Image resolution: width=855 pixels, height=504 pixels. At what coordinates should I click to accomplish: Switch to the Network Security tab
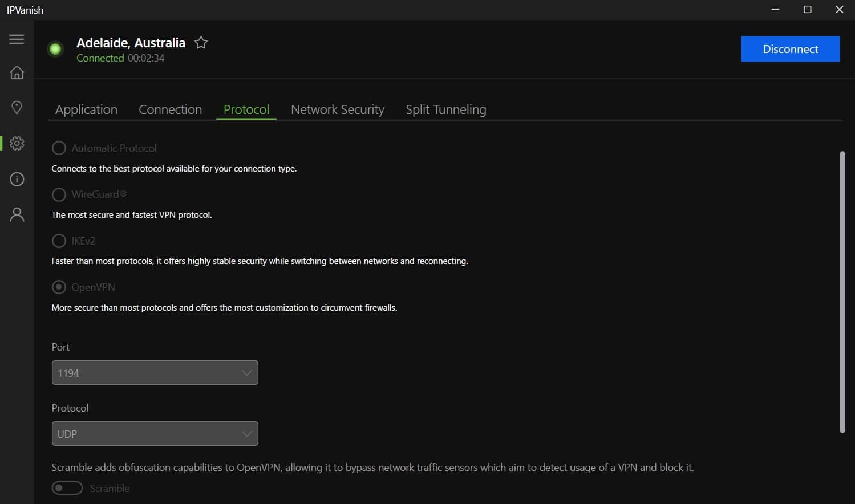click(338, 109)
